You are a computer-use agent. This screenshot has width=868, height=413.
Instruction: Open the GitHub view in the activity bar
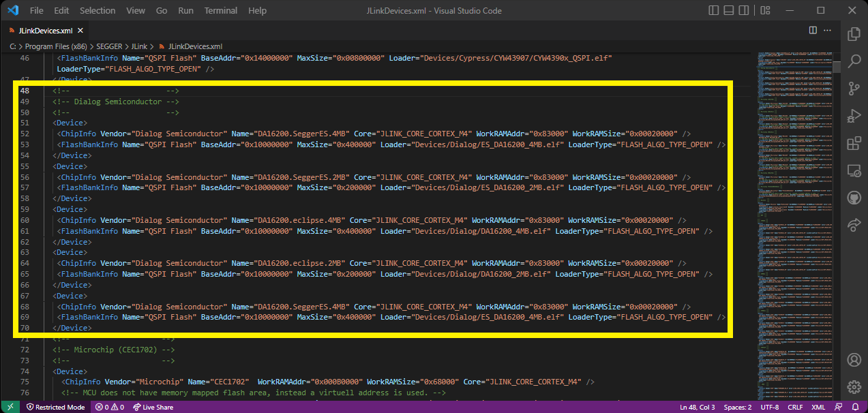pyautogui.click(x=854, y=198)
